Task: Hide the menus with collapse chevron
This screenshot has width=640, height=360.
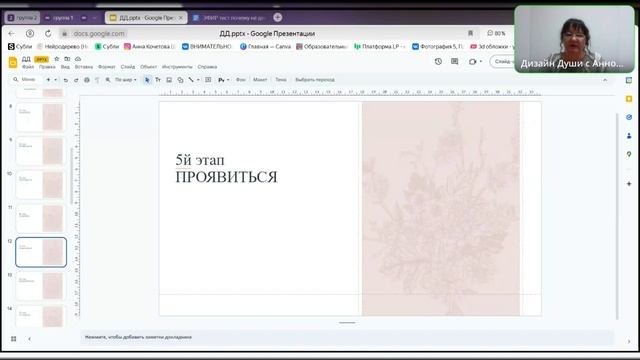Action: (605, 80)
